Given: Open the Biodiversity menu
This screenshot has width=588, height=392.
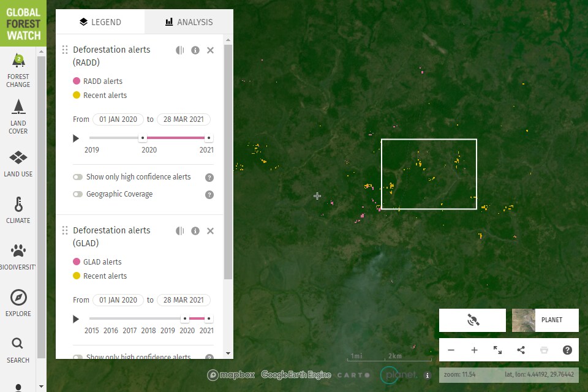Looking at the screenshot, I should (18, 257).
